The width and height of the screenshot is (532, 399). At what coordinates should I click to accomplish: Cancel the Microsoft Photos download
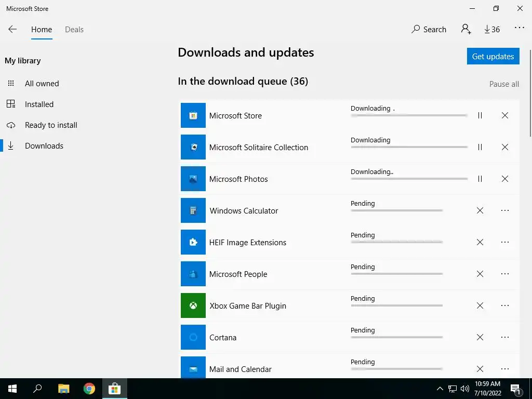coord(505,179)
